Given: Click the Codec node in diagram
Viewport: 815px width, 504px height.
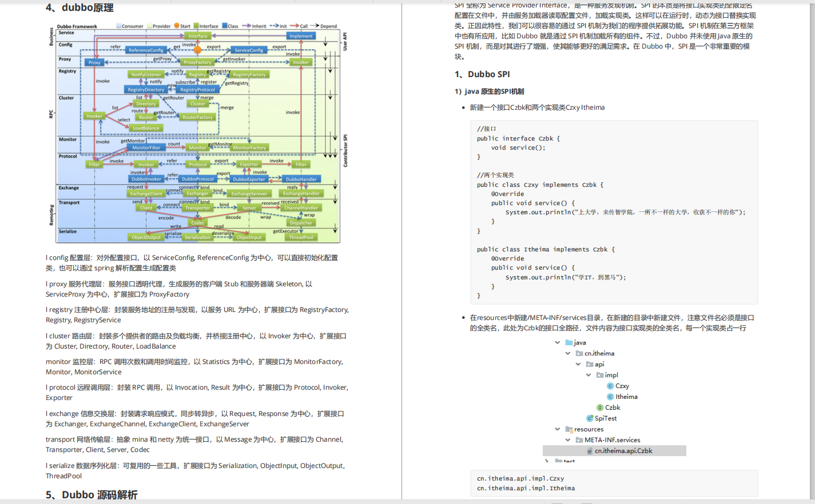Looking at the screenshot, I should [x=198, y=223].
